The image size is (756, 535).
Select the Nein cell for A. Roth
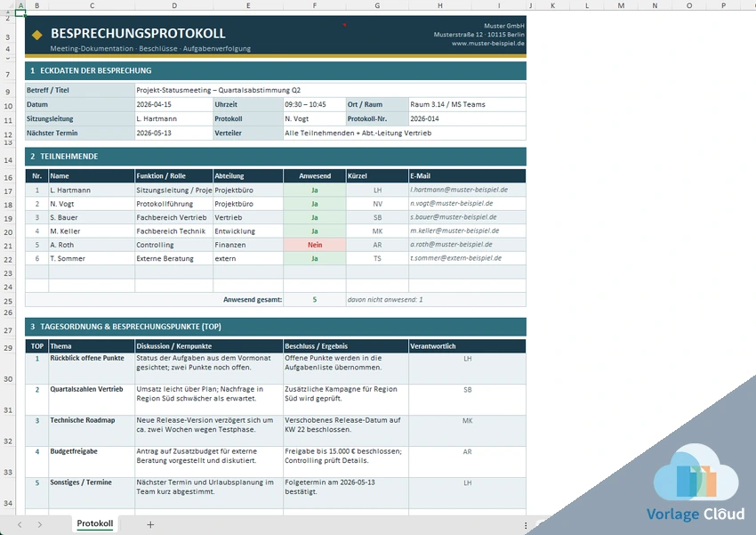pos(314,245)
